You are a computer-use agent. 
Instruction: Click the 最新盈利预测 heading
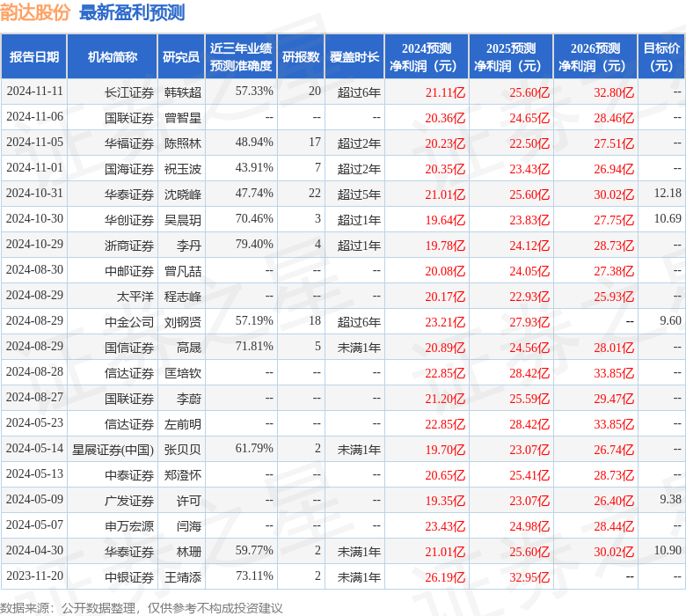point(132,12)
